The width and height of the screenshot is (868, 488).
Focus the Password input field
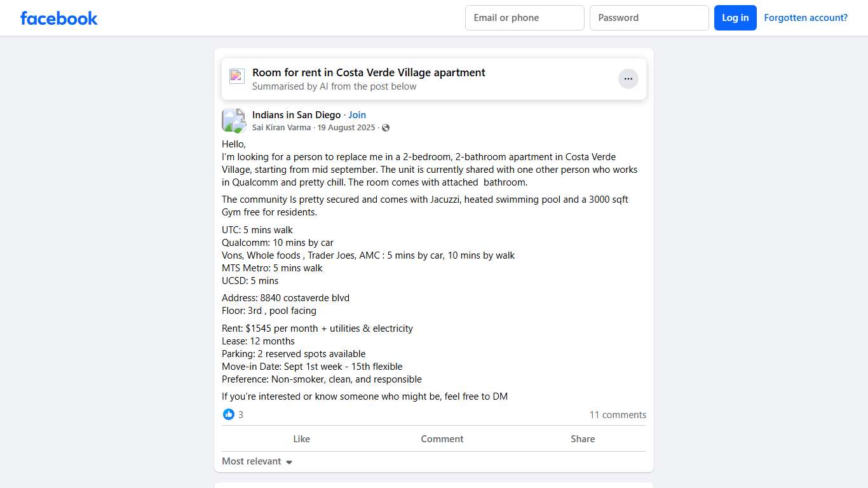(649, 18)
